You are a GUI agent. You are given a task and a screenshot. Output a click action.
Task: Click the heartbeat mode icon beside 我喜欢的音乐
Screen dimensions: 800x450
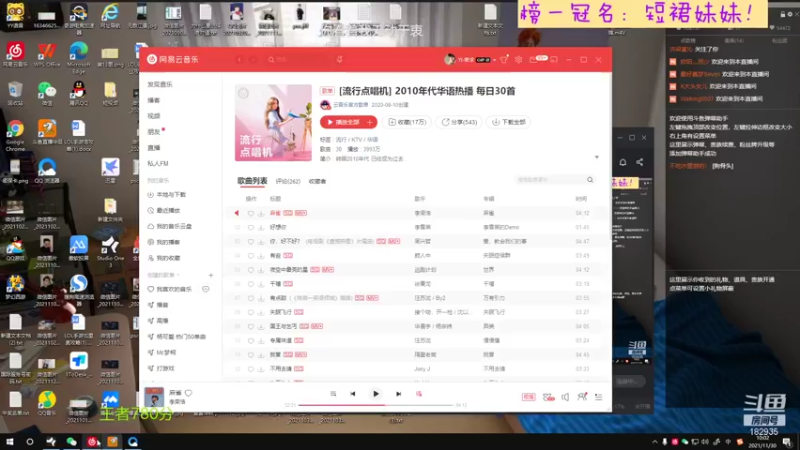(x=206, y=289)
